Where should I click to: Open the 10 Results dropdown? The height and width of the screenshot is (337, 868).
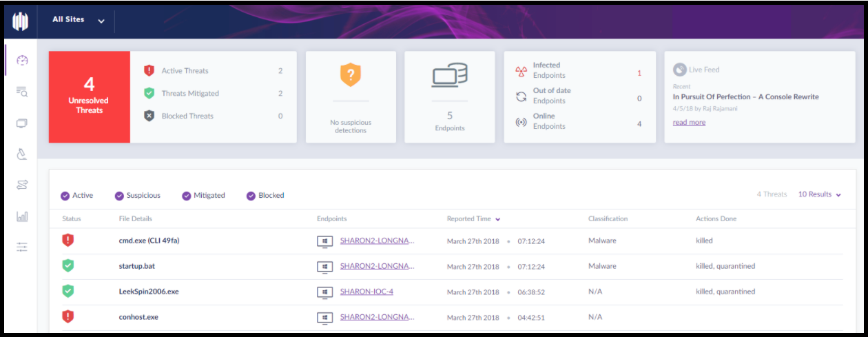point(819,195)
